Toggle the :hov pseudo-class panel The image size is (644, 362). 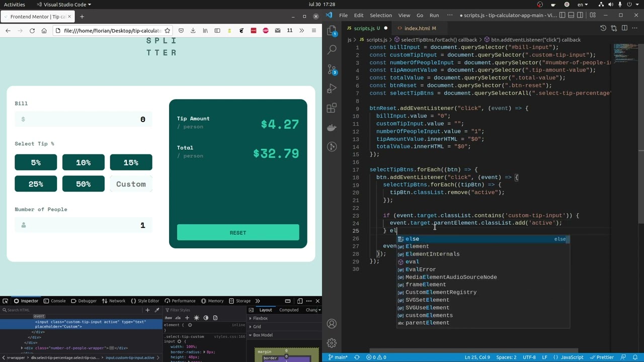[168, 318]
